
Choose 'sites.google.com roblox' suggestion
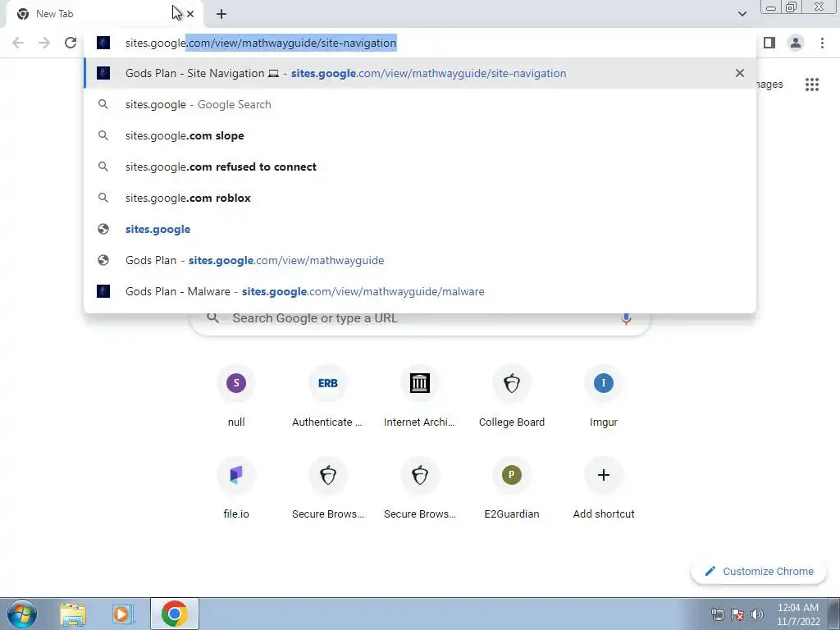[420, 198]
